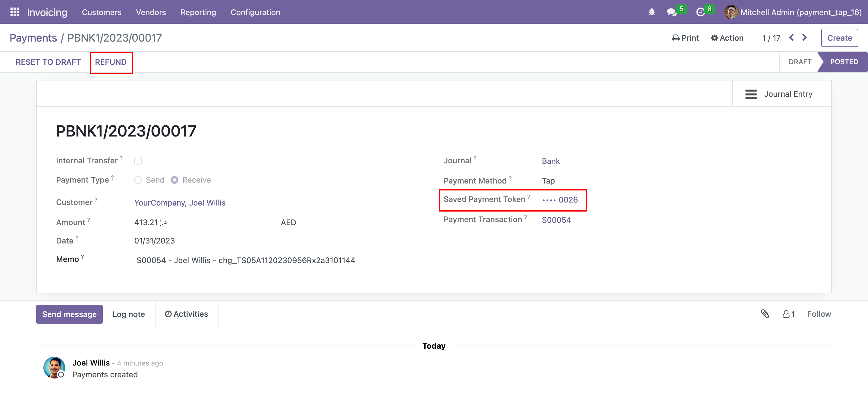Open Customers menu
The image size is (868, 402).
point(102,12)
